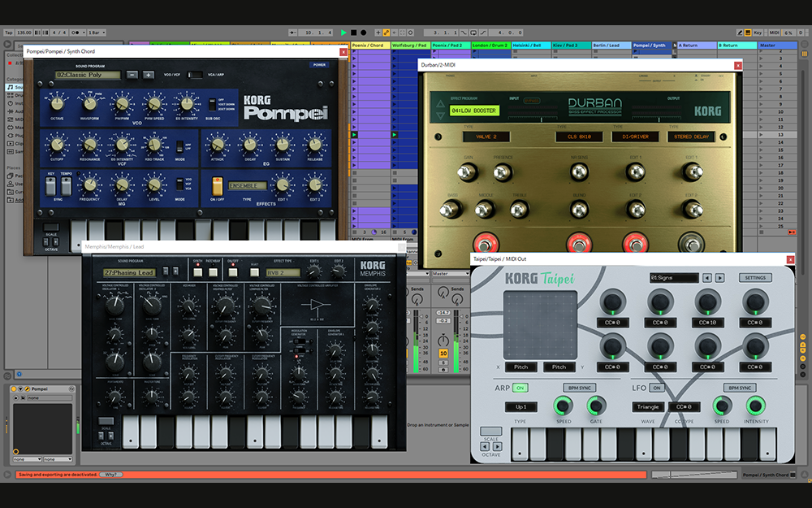Start playback with the green Play button
Screen dimensions: 812x508
[x=343, y=33]
